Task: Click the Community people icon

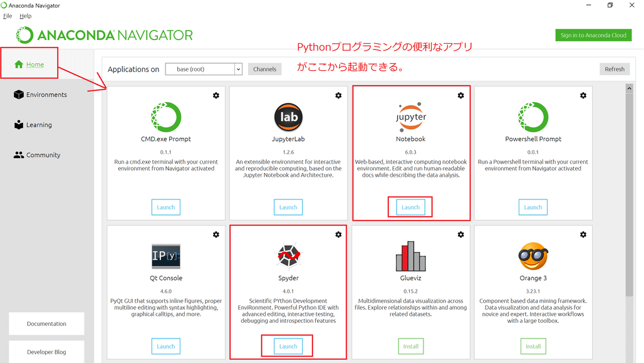Action: [x=19, y=155]
